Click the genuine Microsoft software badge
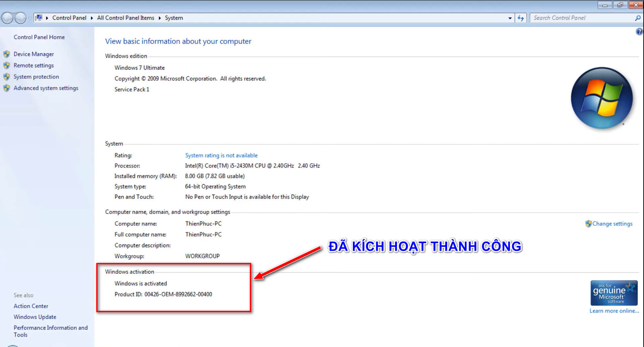644x347 pixels. click(x=614, y=293)
